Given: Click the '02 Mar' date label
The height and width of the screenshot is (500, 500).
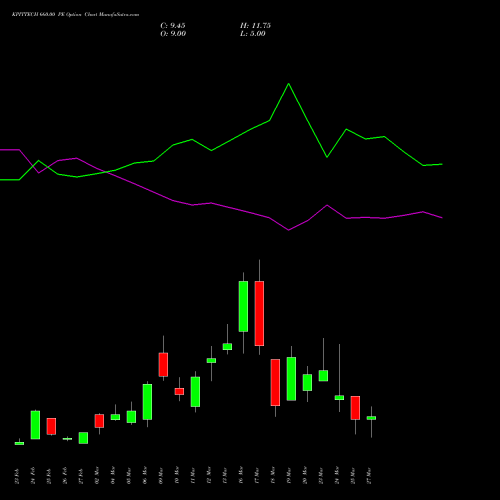Looking at the screenshot, I should click(97, 476).
